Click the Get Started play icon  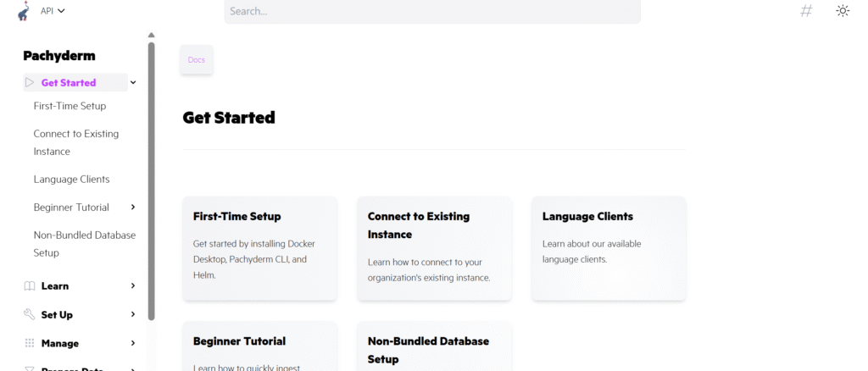[x=30, y=82]
